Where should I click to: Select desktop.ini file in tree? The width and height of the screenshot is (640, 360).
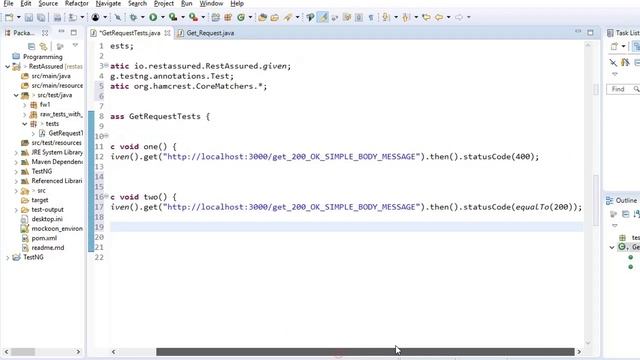(x=47, y=219)
